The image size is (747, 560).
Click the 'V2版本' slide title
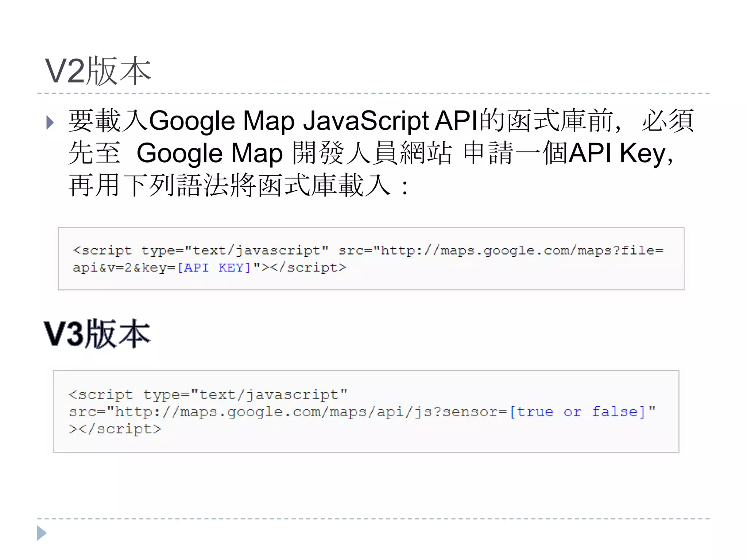point(98,71)
